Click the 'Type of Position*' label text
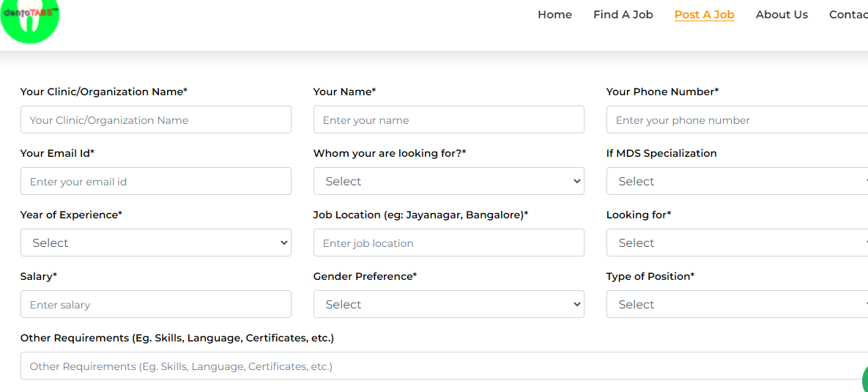The width and height of the screenshot is (868, 392). coord(650,276)
